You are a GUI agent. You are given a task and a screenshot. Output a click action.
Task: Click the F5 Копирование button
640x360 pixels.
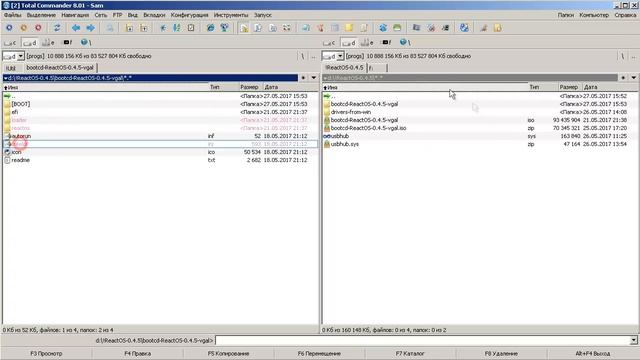[228, 353]
